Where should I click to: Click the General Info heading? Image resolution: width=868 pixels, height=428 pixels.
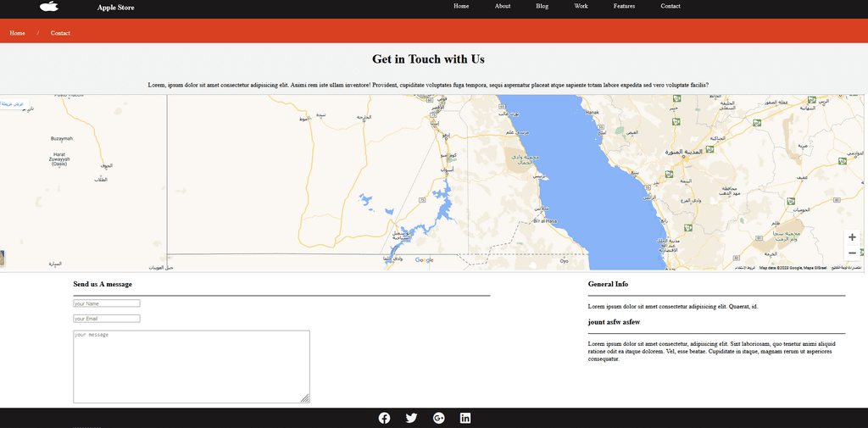(x=608, y=284)
